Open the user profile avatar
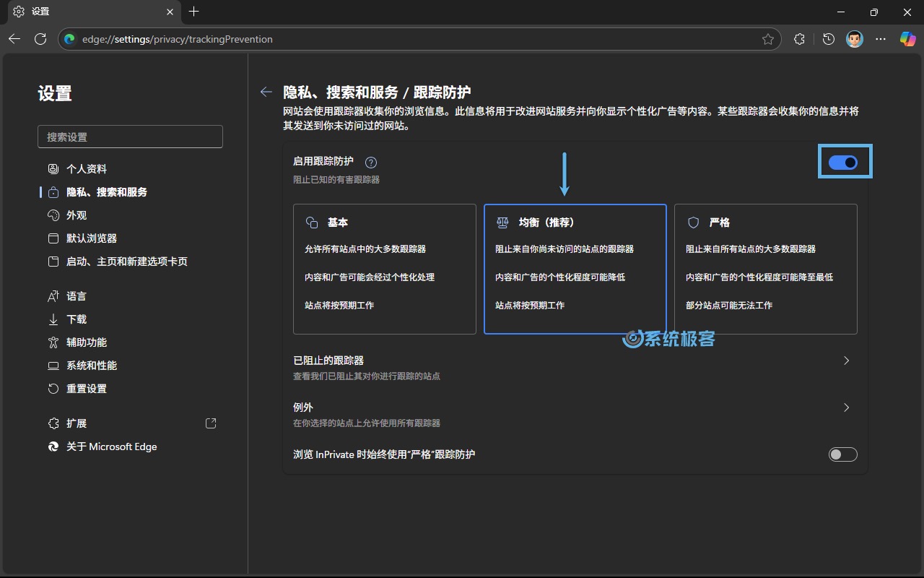Screen dimensions: 924x578 [854, 39]
